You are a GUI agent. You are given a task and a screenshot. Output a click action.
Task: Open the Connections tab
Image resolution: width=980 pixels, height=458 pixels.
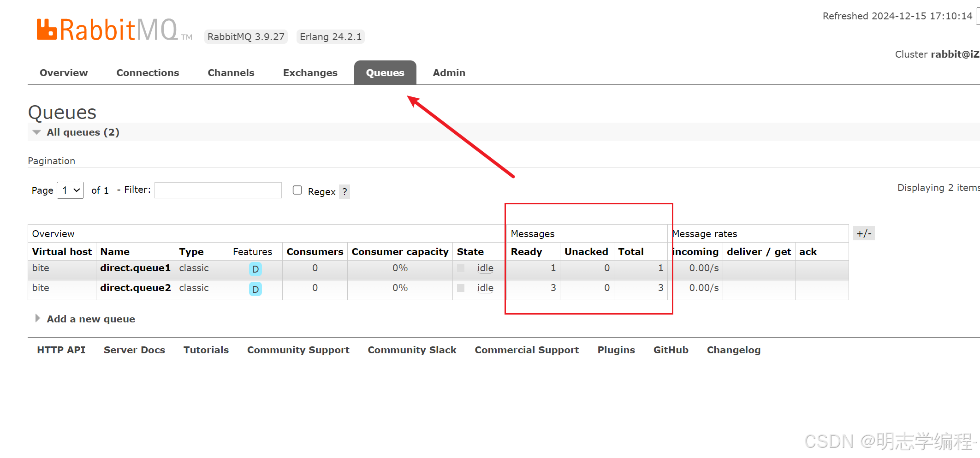[148, 73]
